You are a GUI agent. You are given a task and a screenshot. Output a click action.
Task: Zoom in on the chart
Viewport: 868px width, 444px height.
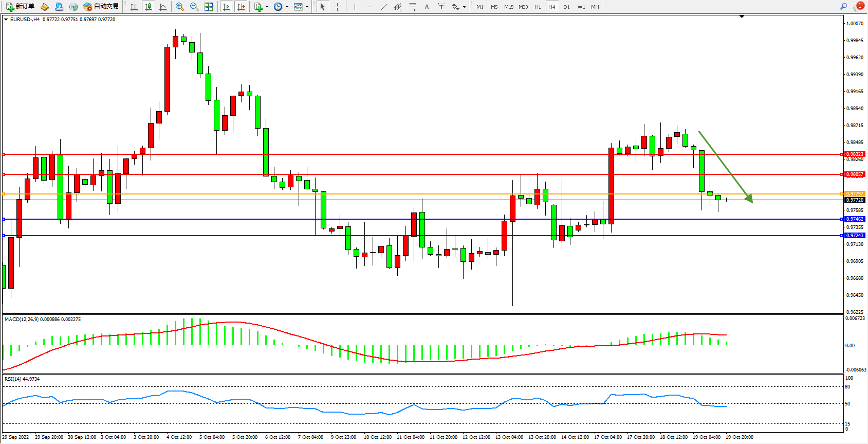tap(180, 7)
